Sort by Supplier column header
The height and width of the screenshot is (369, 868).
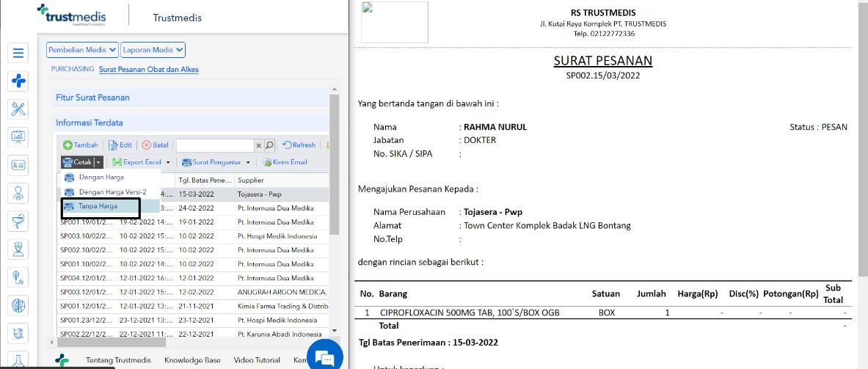point(281,180)
